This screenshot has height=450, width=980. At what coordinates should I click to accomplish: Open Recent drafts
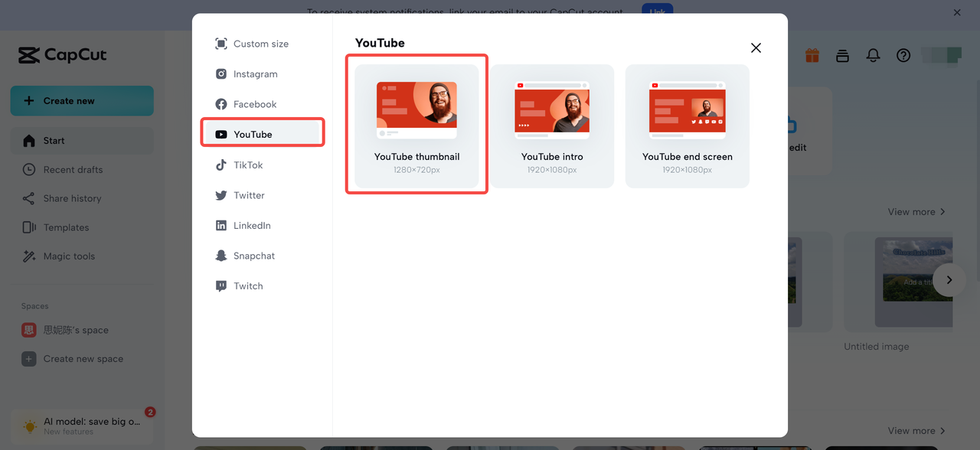pyautogui.click(x=82, y=170)
